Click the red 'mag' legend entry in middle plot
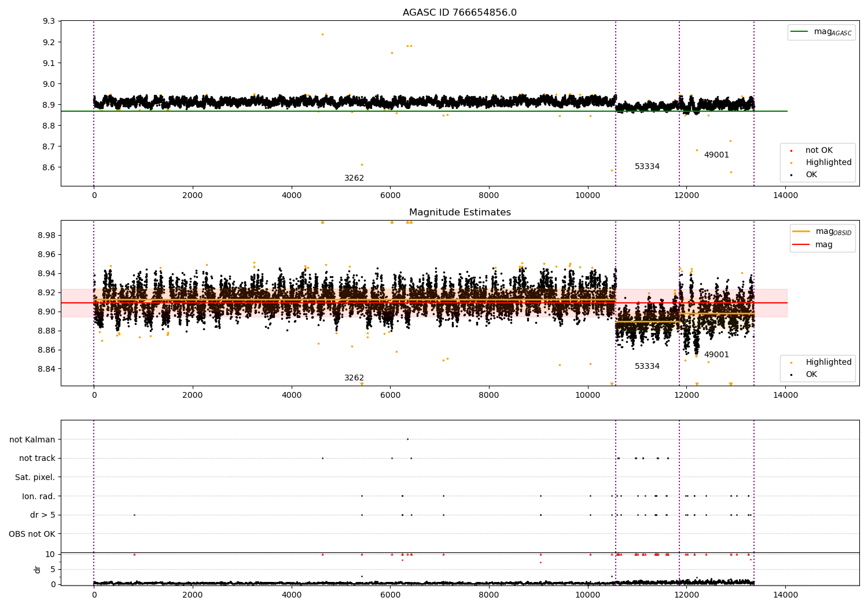The width and height of the screenshot is (868, 608). pos(812,245)
